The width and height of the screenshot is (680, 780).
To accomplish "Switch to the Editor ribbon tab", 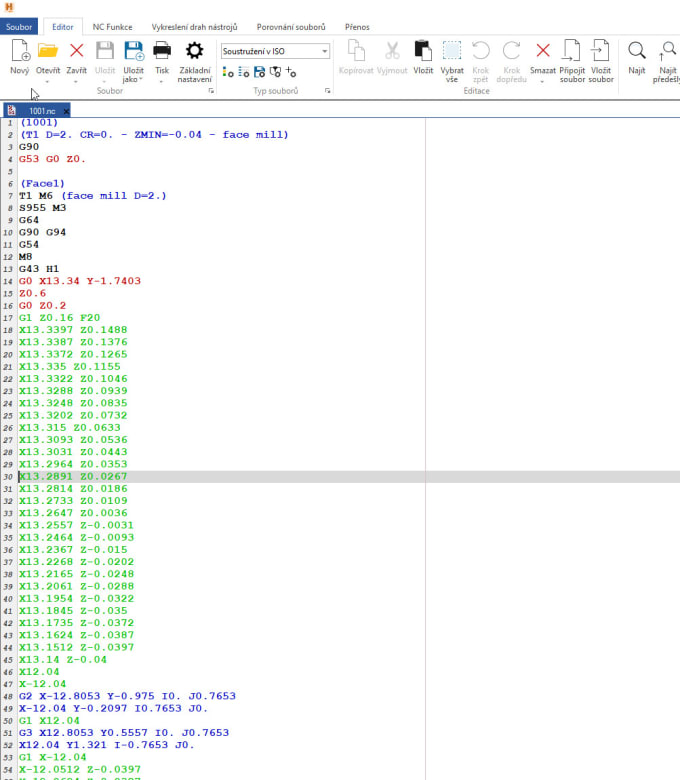I will click(63, 27).
